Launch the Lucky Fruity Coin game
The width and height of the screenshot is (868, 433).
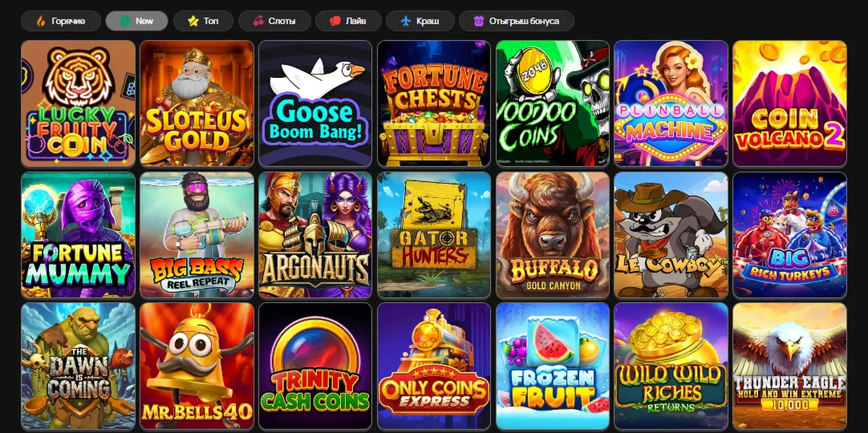(x=78, y=103)
